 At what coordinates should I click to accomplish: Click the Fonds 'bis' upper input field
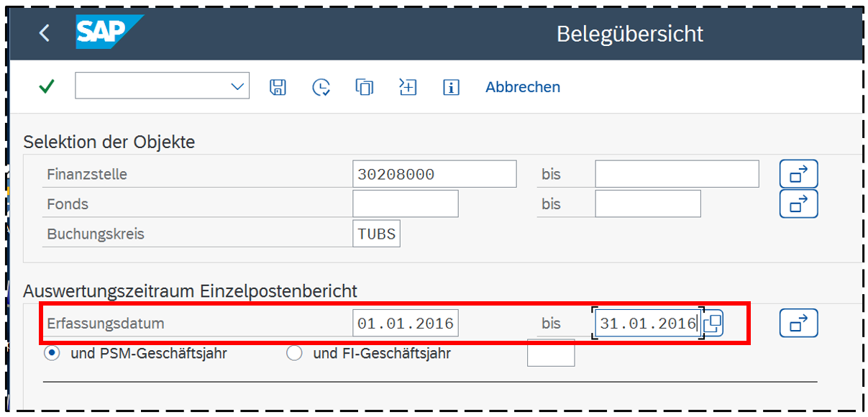[x=647, y=204]
